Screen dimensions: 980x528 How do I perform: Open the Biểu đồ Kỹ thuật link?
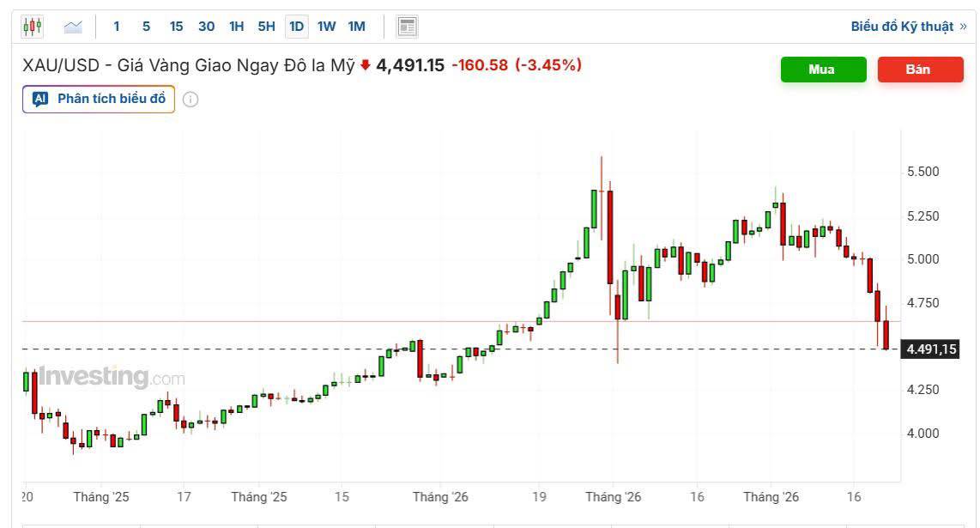(x=902, y=27)
